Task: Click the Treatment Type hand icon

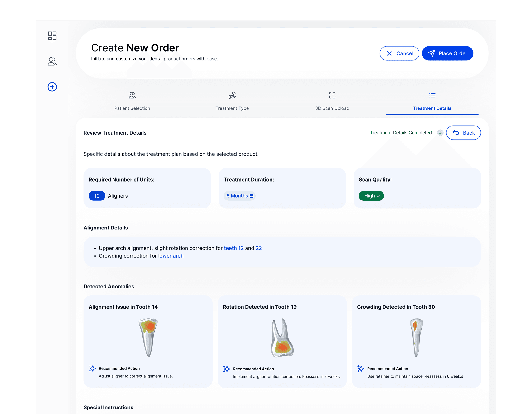Action: [x=232, y=95]
